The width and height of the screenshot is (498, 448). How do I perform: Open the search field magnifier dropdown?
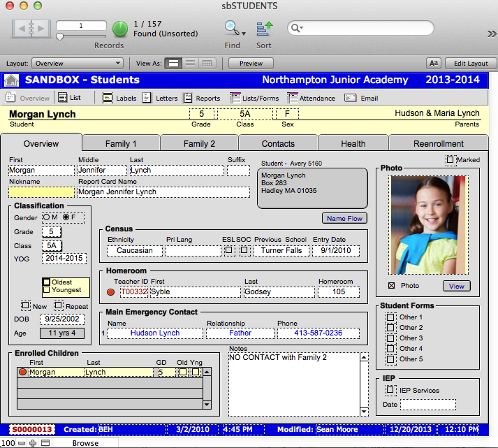tap(296, 29)
